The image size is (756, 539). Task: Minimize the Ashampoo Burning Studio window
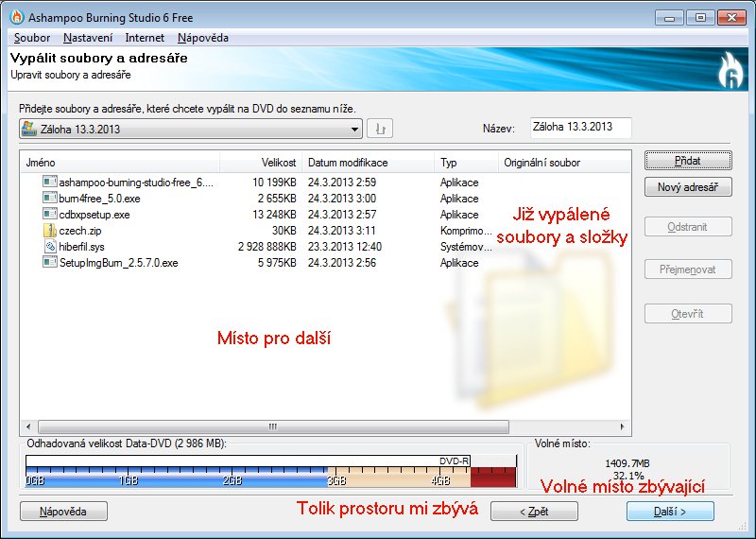(x=669, y=18)
